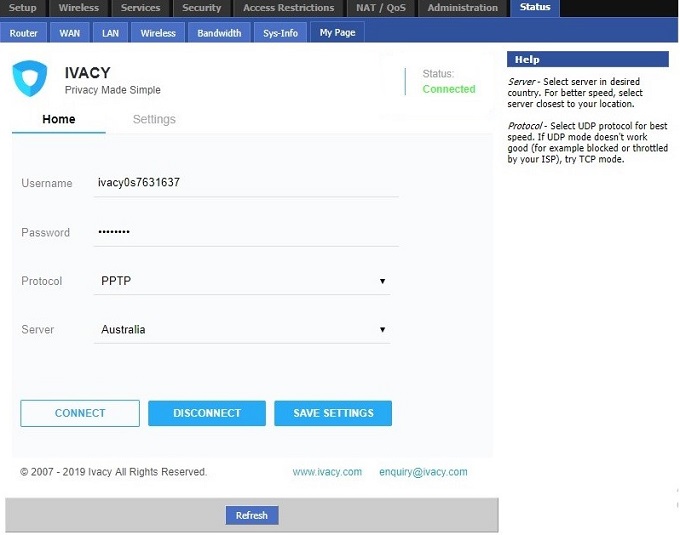
Task: Click the Refresh button
Action: coord(252,515)
